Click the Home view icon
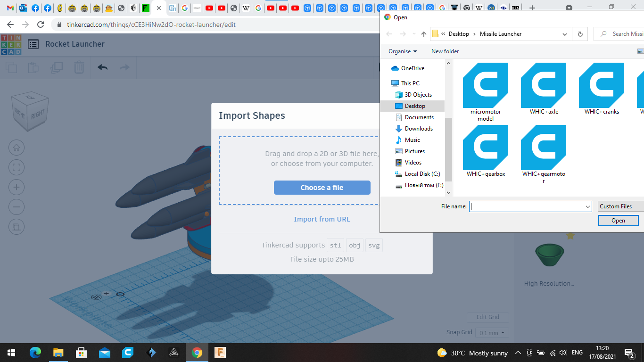The image size is (644, 362). coord(17,148)
